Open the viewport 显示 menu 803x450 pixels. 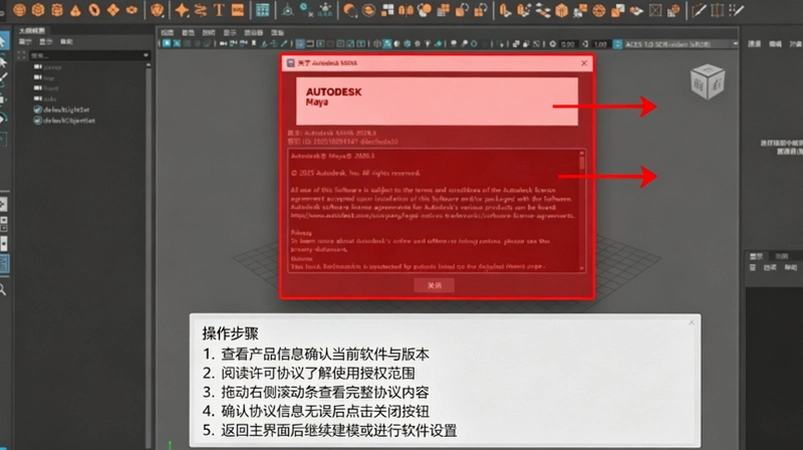tap(229, 33)
